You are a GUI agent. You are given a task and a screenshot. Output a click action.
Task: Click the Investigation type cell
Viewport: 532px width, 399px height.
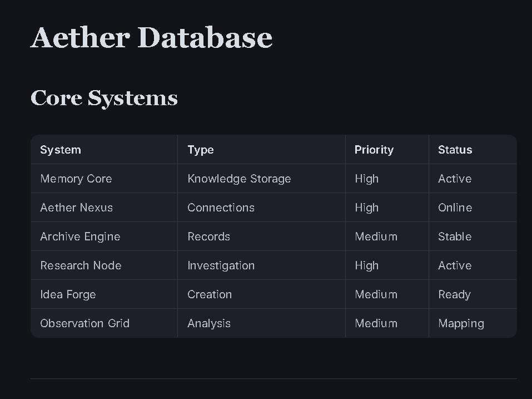[261, 265]
